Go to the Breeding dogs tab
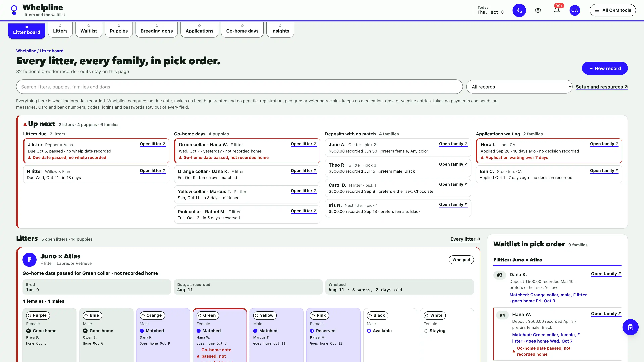This screenshot has height=362, width=644. 156,29
